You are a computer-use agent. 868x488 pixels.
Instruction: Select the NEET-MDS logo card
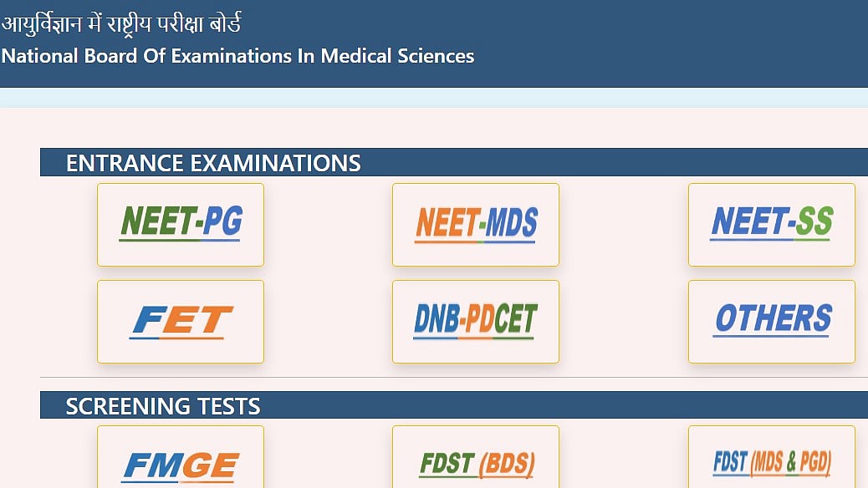coord(476,224)
